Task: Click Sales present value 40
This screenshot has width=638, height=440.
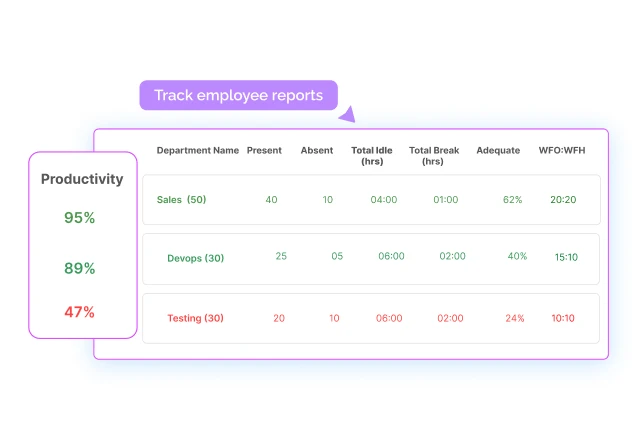Action: (x=271, y=200)
